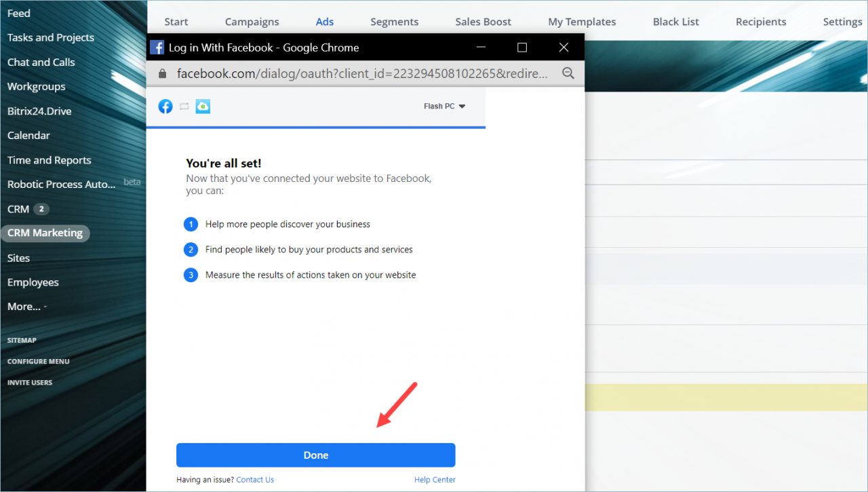Expand the More... menu in the sidebar
The width and height of the screenshot is (868, 492).
pos(27,307)
